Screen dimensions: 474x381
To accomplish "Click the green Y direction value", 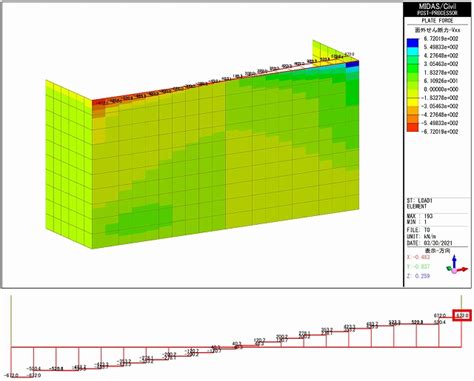I will [418, 266].
